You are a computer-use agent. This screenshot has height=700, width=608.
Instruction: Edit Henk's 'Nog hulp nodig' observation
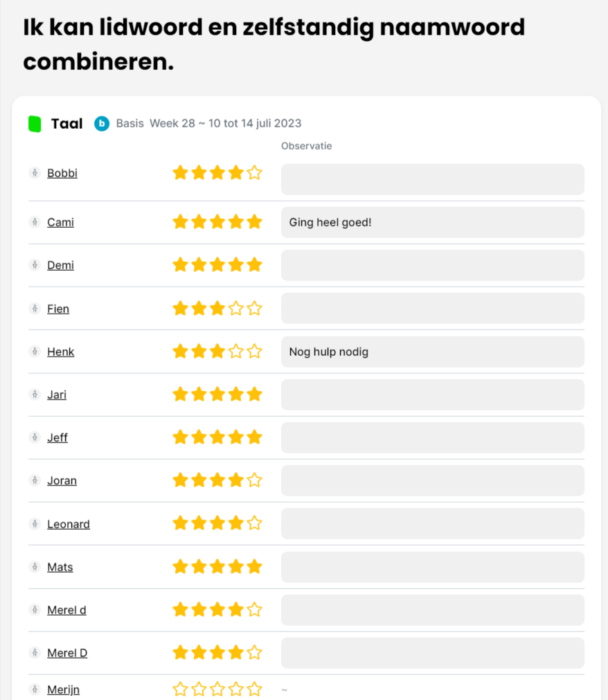point(432,352)
